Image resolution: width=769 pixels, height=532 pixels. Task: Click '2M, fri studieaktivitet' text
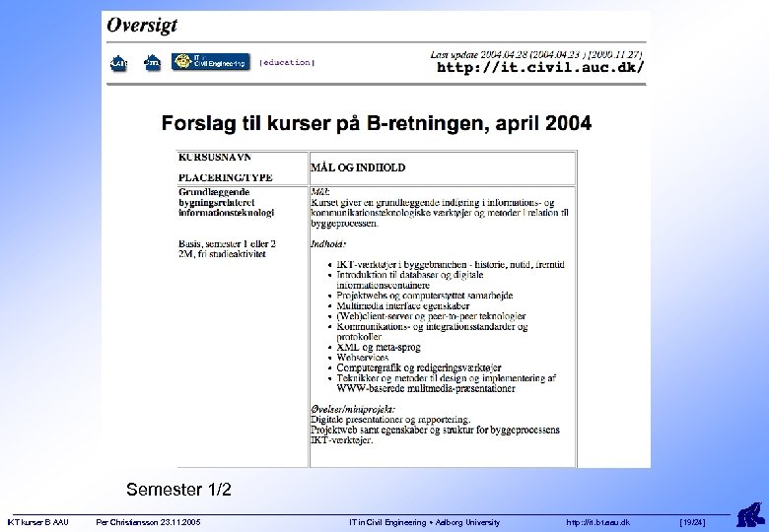(222, 254)
